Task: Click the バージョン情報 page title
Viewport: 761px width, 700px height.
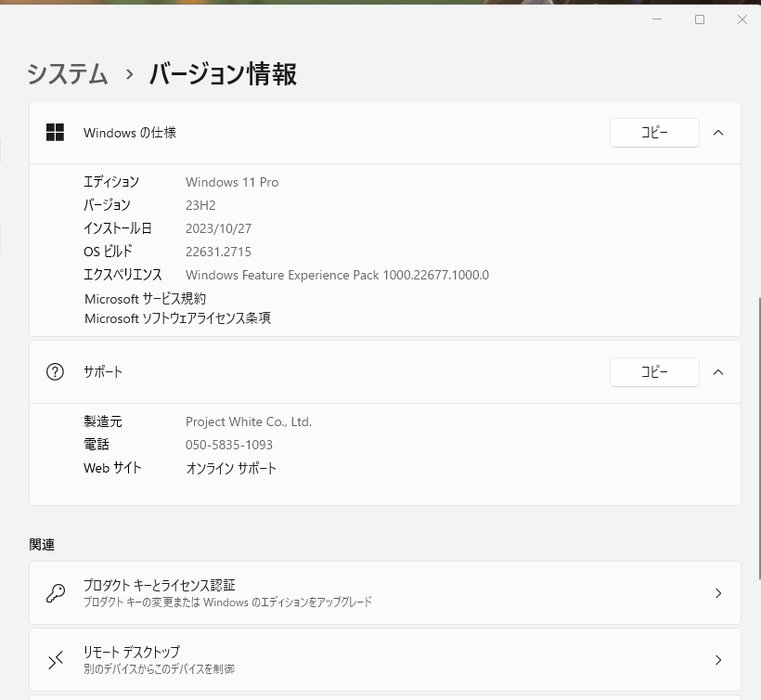Action: pyautogui.click(x=223, y=74)
